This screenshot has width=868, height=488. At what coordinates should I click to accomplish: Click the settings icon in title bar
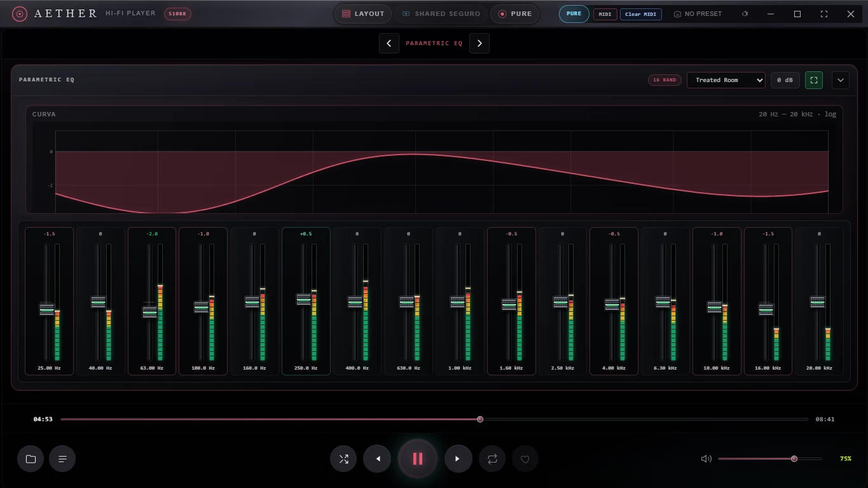pos(745,14)
